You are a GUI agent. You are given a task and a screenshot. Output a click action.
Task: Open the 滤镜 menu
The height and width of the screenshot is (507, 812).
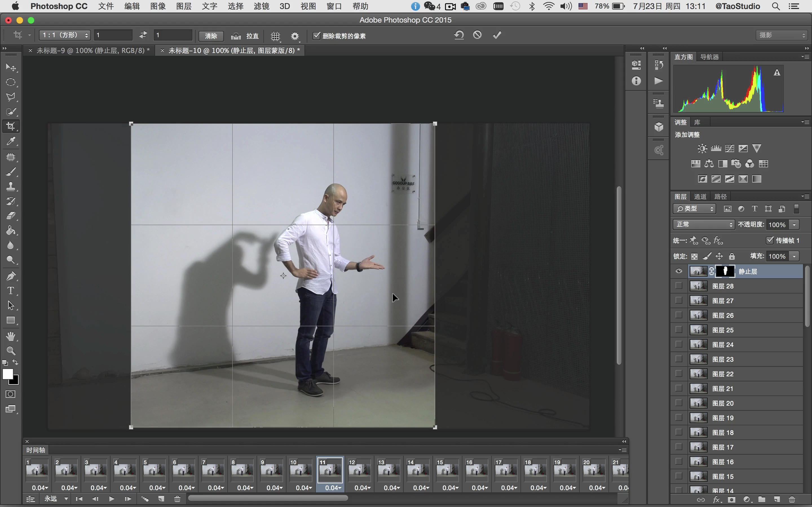click(x=261, y=6)
